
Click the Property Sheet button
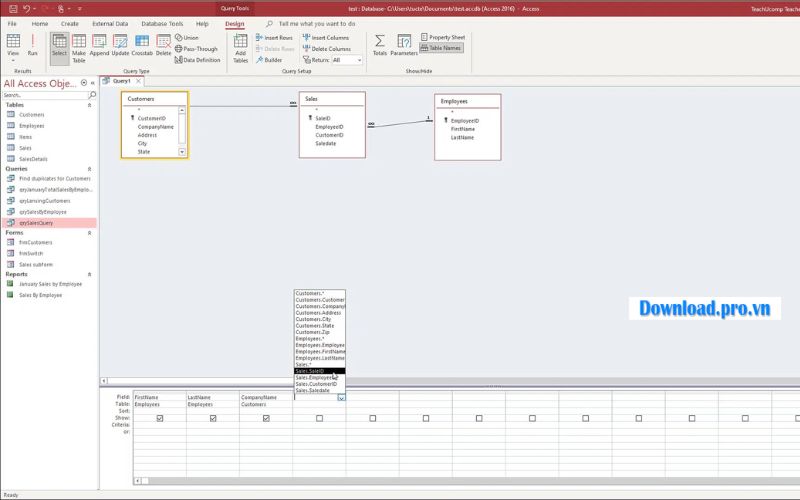441,37
